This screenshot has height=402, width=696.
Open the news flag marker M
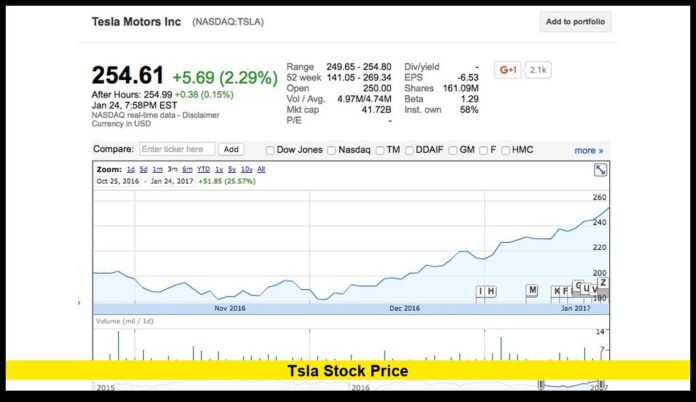click(532, 290)
